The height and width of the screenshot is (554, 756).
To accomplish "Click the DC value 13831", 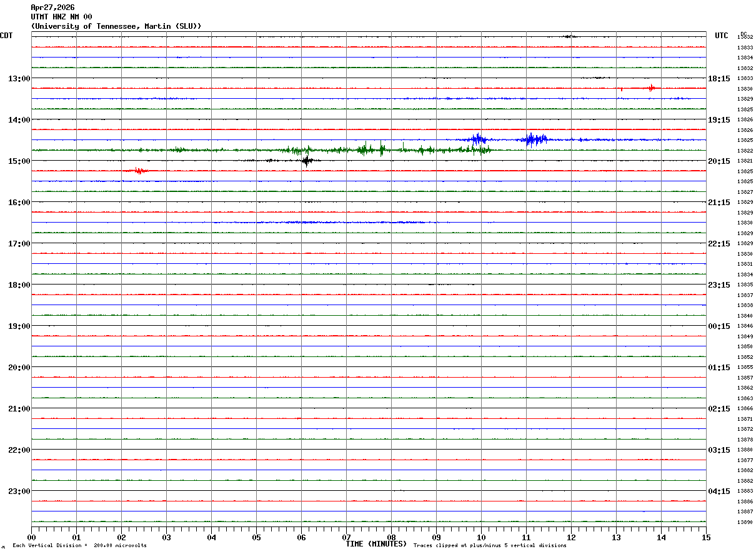I will (x=745, y=264).
